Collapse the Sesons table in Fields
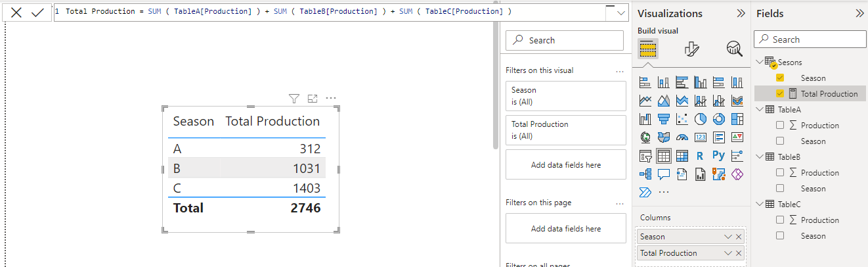 [760, 62]
